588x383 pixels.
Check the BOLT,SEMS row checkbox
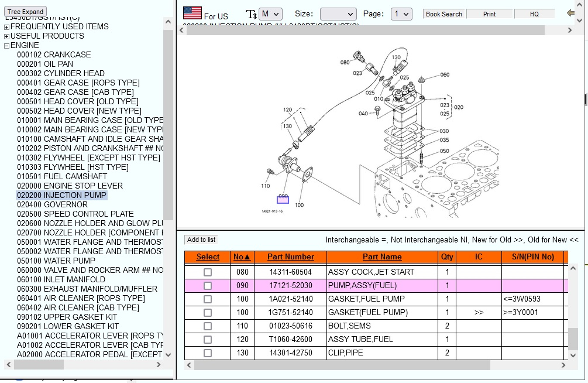coord(207,326)
